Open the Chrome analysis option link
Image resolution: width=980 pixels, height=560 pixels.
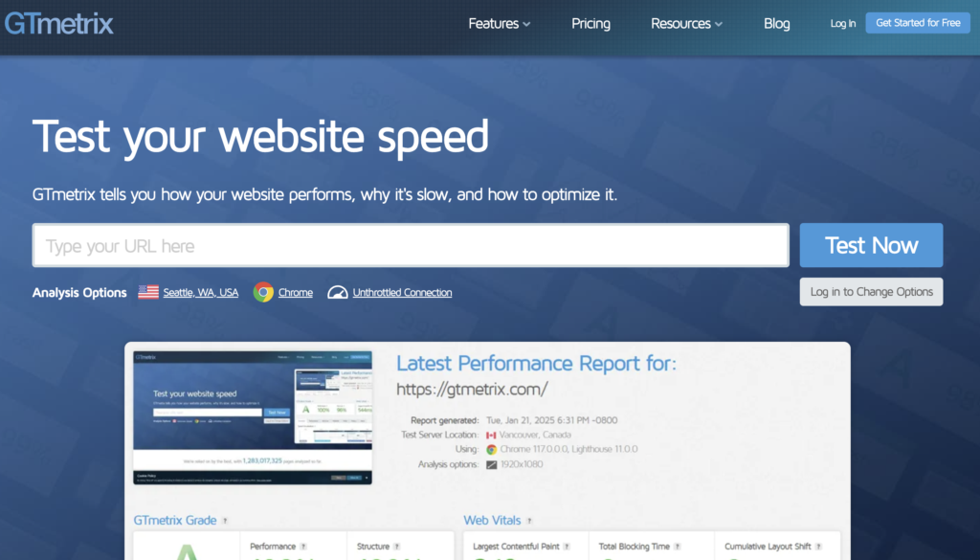[296, 293]
